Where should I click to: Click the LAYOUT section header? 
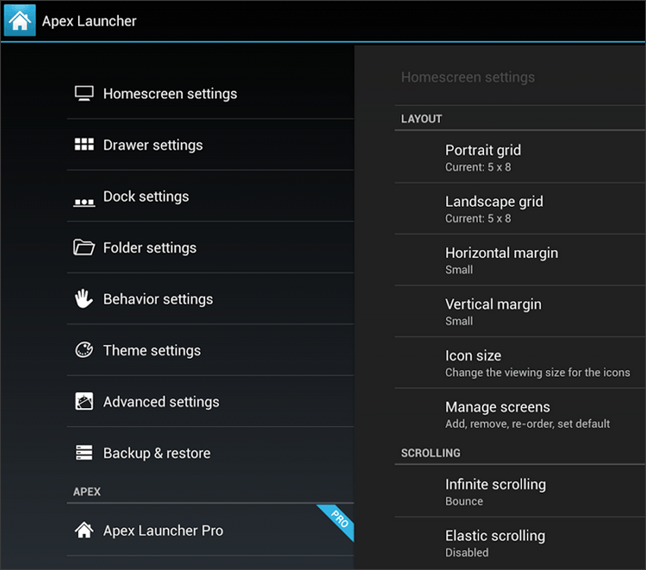[421, 119]
